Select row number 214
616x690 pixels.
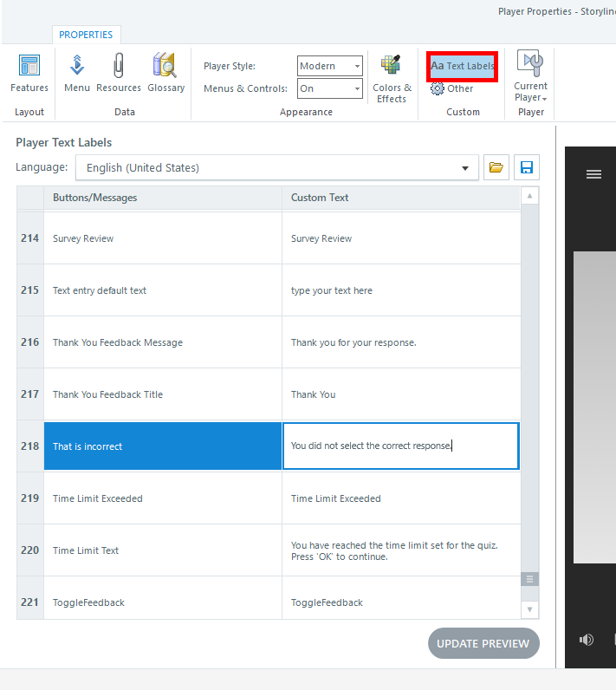point(30,238)
